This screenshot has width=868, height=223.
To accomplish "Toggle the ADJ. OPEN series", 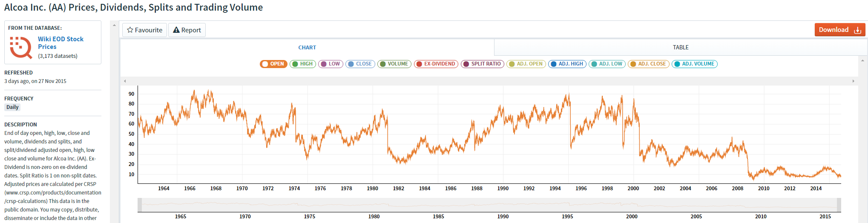I will click(x=526, y=64).
